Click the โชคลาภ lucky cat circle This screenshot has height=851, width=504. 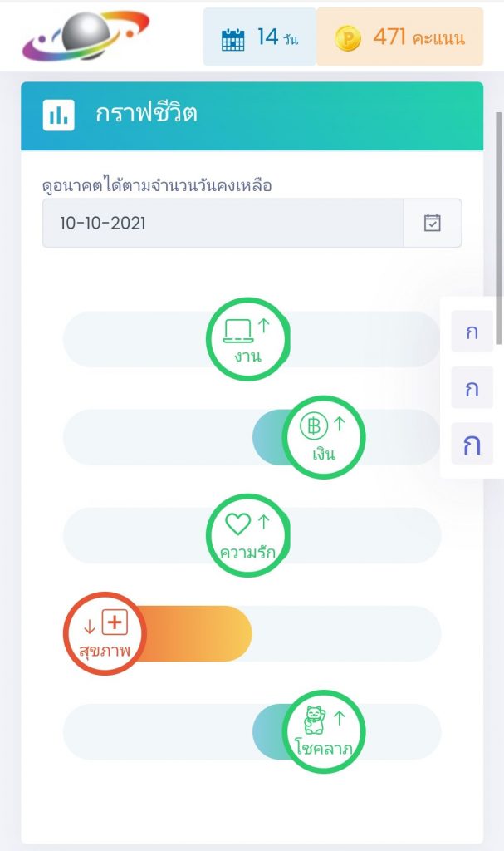[322, 731]
